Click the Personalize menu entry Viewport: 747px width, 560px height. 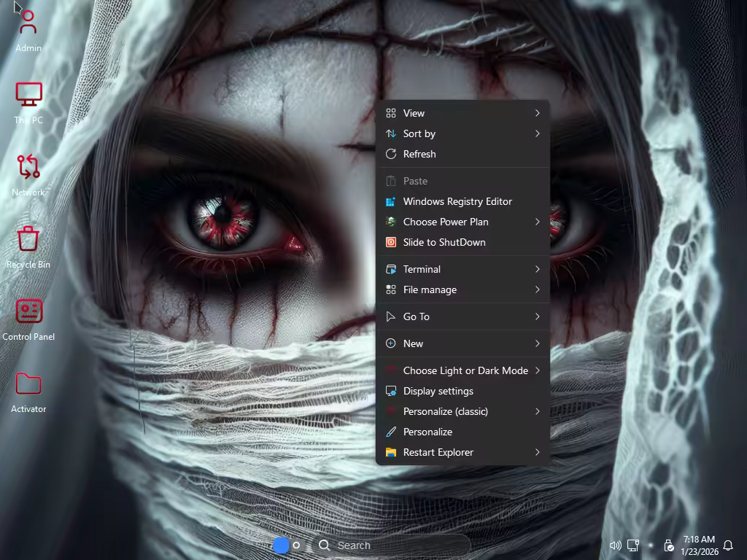point(462,432)
